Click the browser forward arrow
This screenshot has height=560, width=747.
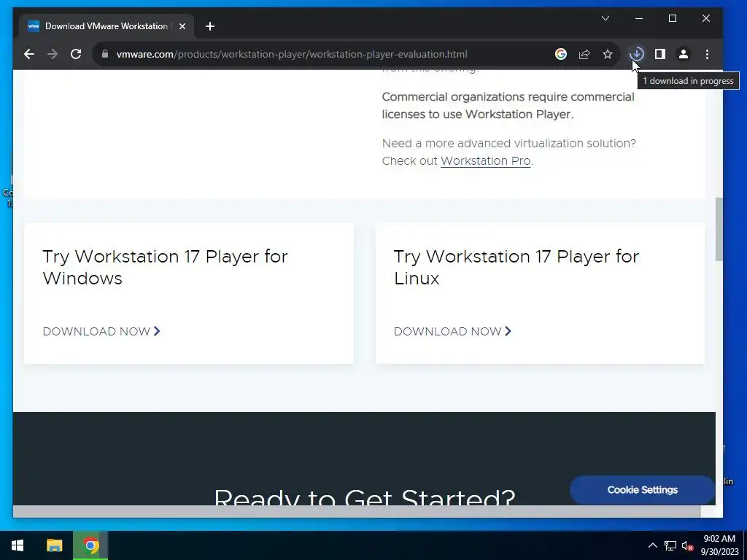[53, 54]
